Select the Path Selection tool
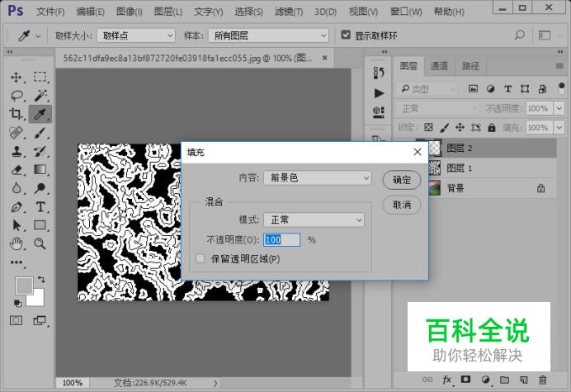This screenshot has height=392, width=571. [16, 225]
